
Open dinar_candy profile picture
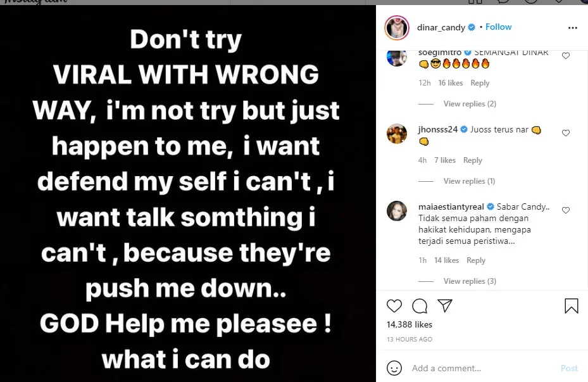[397, 28]
